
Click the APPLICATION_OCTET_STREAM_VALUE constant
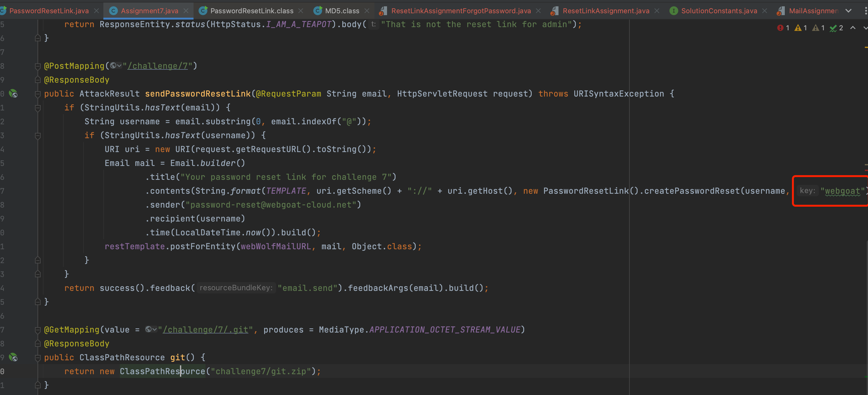pyautogui.click(x=445, y=330)
